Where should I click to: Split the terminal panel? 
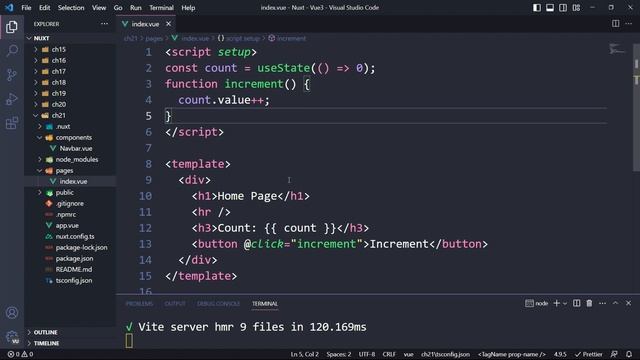click(x=576, y=303)
